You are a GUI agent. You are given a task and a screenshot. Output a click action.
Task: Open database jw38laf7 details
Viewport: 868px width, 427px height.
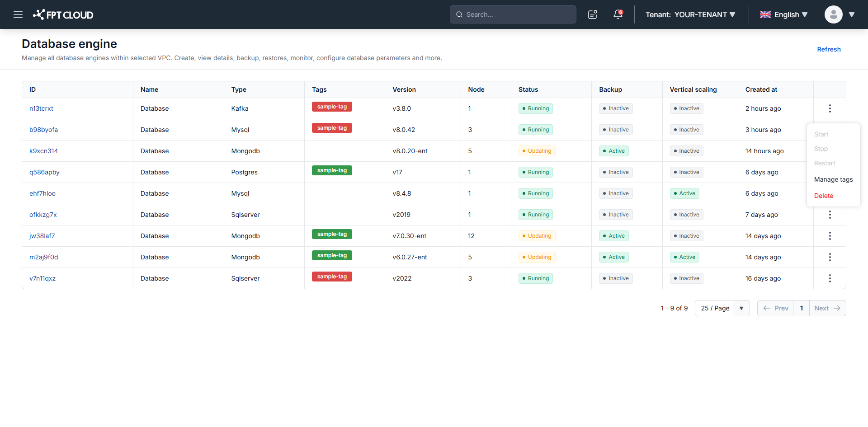(42, 236)
